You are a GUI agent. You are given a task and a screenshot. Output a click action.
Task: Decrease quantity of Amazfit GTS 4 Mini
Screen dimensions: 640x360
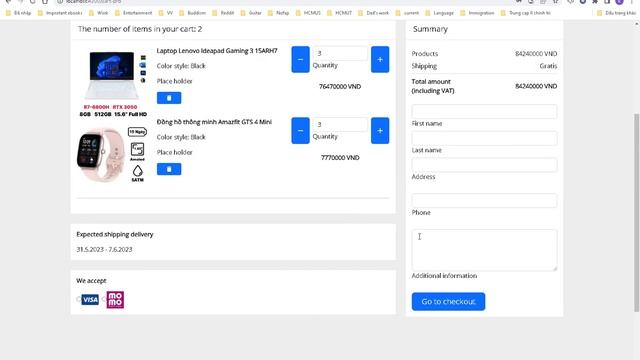point(300,131)
